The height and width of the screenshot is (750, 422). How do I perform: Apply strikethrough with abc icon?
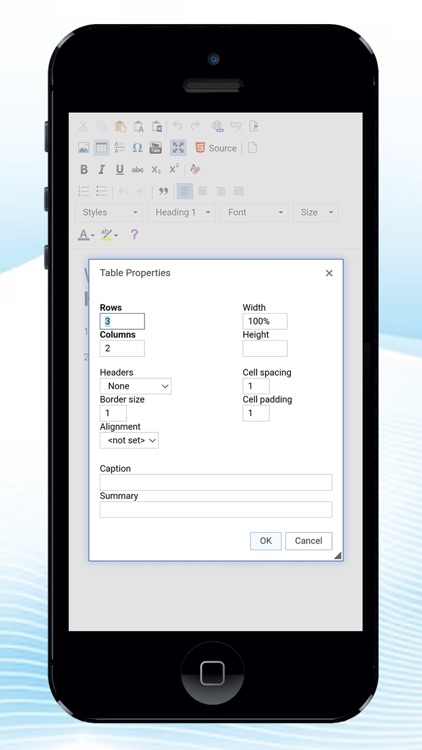(137, 170)
